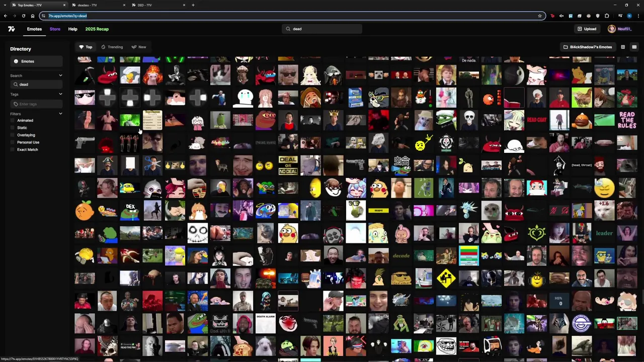
Task: Go back in the browser
Action: (5, 16)
